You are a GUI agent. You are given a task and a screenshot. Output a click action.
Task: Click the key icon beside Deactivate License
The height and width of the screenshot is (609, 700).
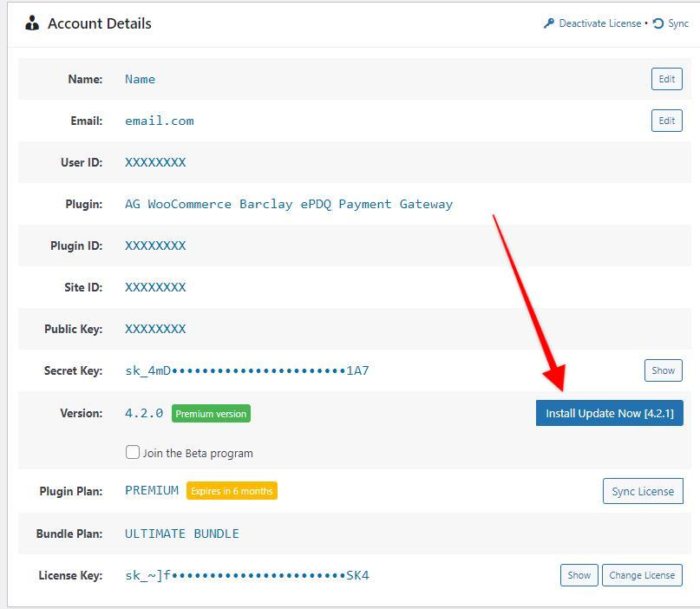549,23
